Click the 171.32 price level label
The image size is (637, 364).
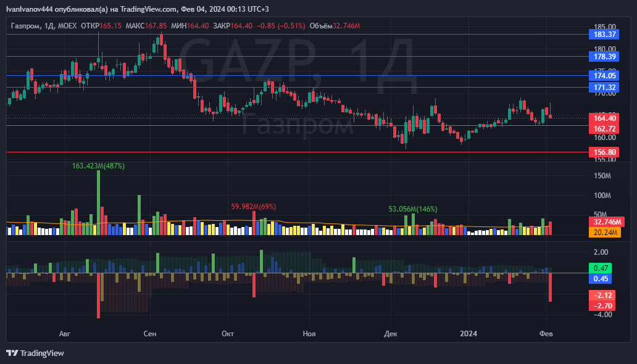pyautogui.click(x=604, y=88)
